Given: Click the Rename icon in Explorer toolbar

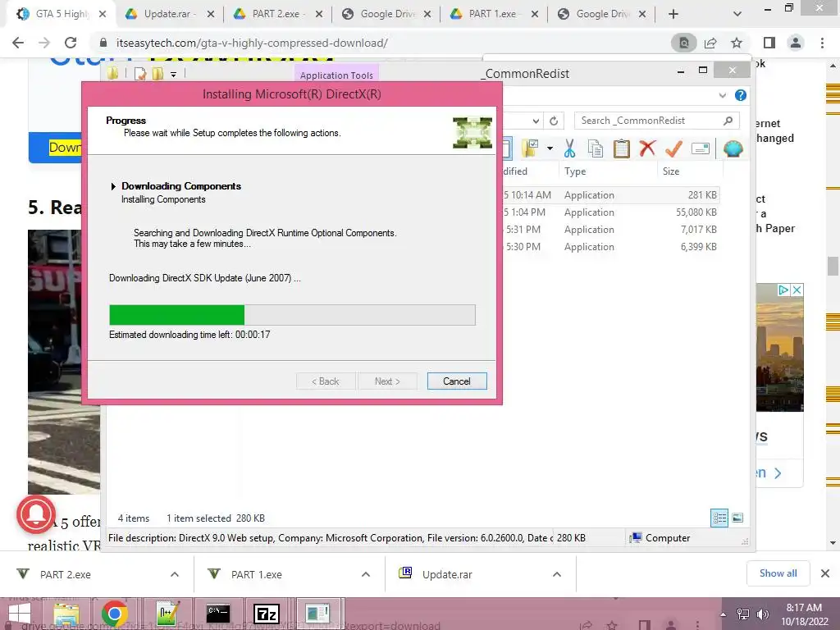Looking at the screenshot, I should [701, 148].
